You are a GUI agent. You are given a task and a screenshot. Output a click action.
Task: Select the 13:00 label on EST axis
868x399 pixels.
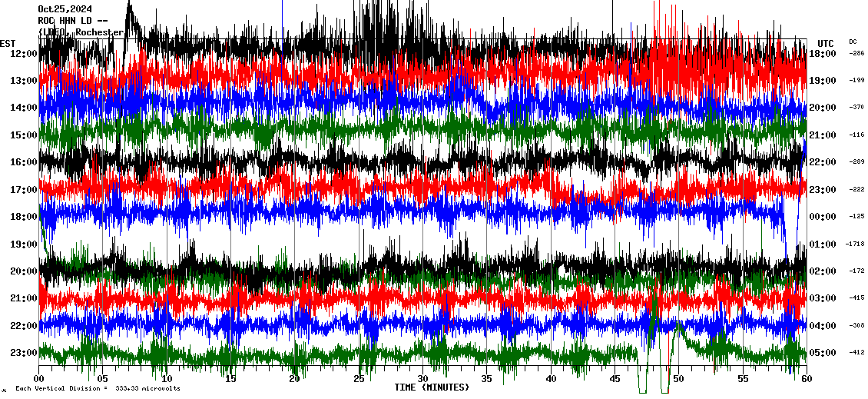(24, 81)
